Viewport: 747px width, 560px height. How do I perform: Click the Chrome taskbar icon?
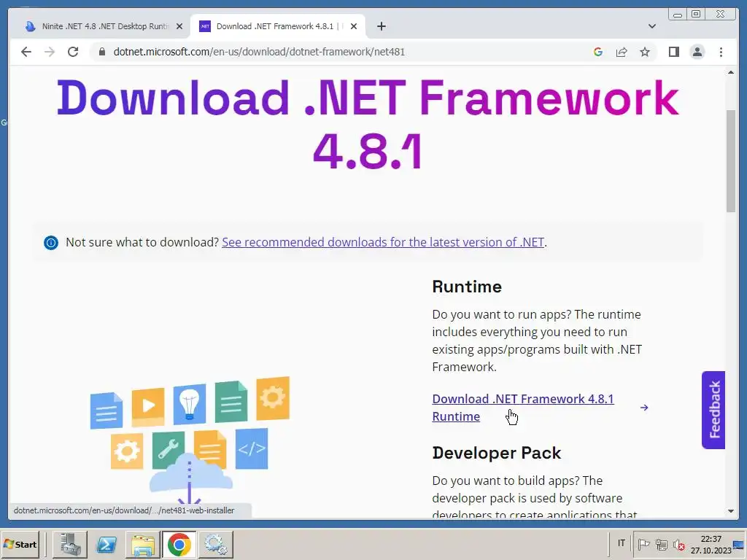pos(179,544)
